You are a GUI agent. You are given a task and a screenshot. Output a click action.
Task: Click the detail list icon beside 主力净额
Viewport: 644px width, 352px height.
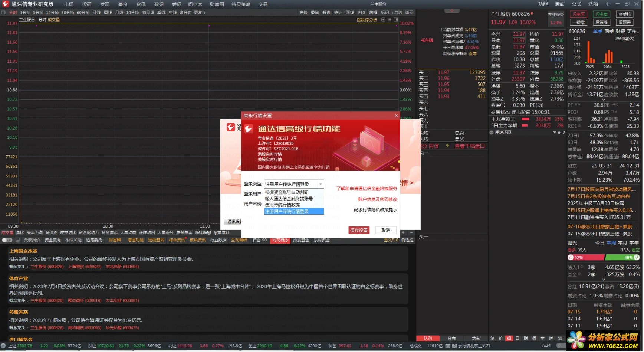tap(513, 119)
